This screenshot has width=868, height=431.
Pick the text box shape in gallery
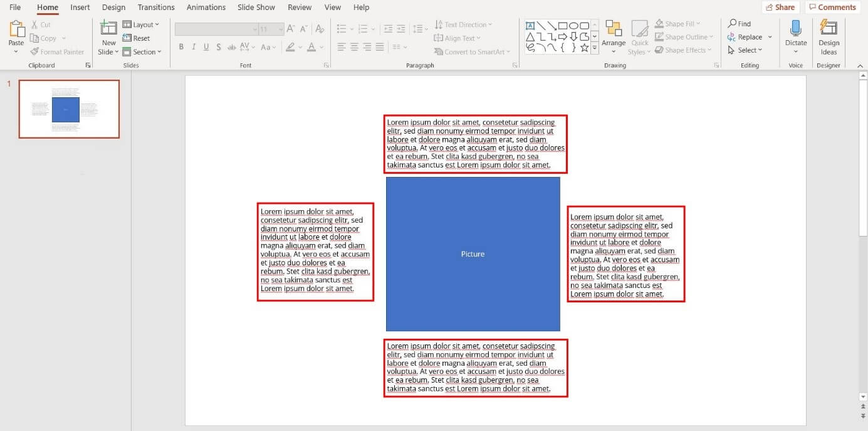click(x=530, y=26)
